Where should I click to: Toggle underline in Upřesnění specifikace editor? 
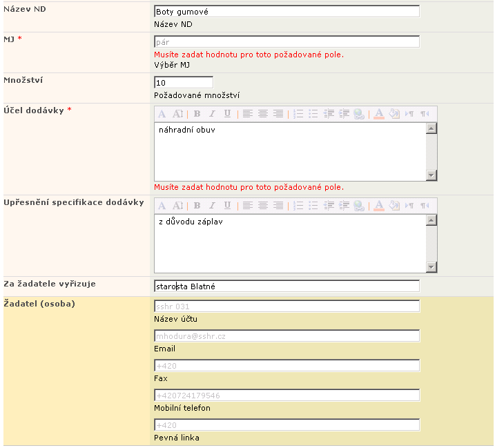227,206
